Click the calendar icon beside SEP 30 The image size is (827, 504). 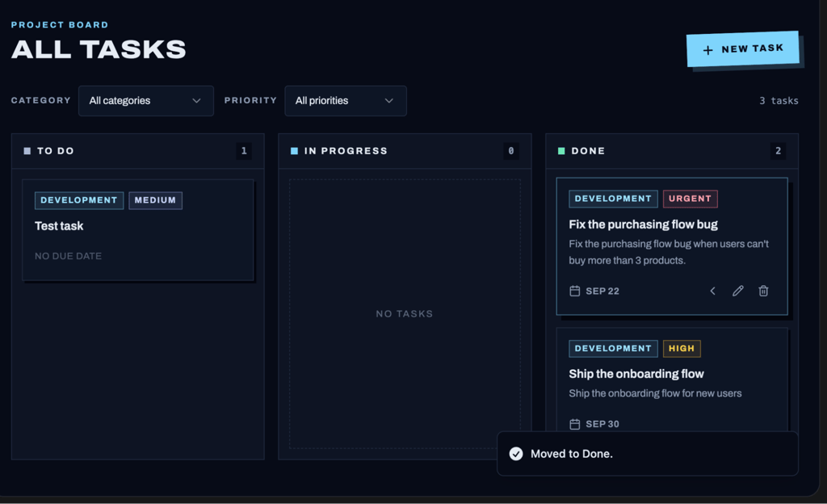[575, 424]
